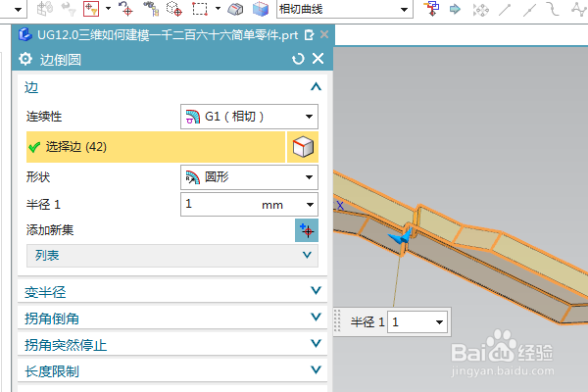Click the deselect-all undo crosshair icon
588x392 pixels.
(x=125, y=9)
